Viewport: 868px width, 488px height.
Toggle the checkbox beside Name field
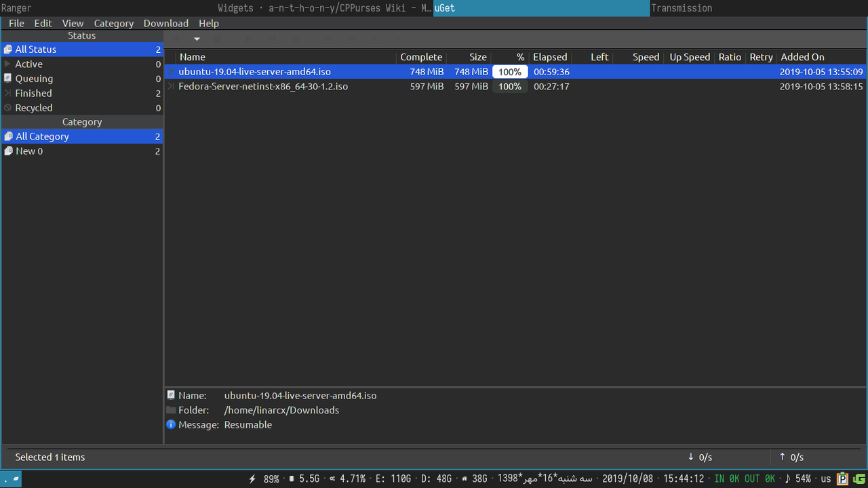[172, 395]
